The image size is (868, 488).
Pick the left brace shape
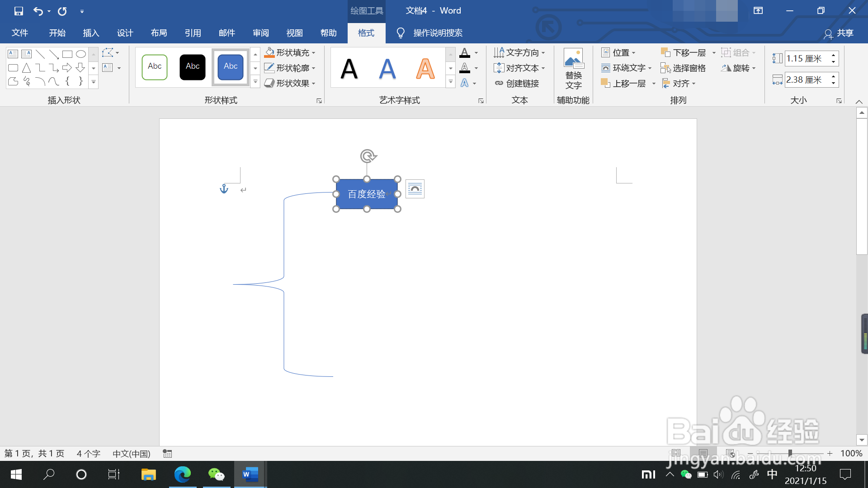[67, 81]
